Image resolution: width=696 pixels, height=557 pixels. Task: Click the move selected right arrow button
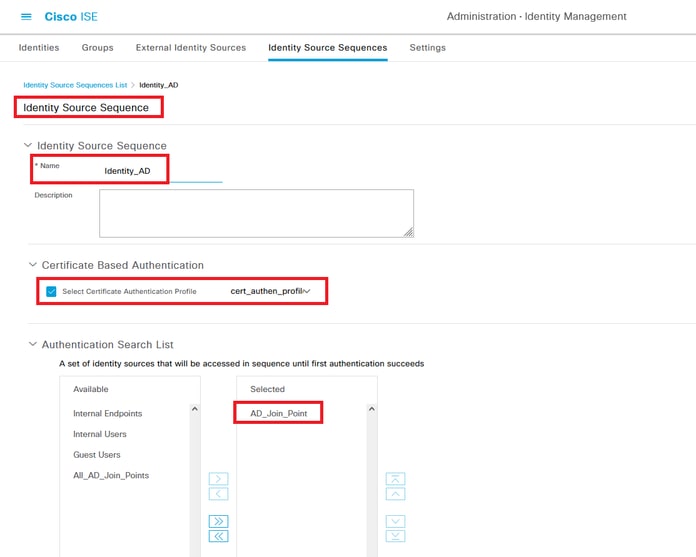pyautogui.click(x=218, y=479)
